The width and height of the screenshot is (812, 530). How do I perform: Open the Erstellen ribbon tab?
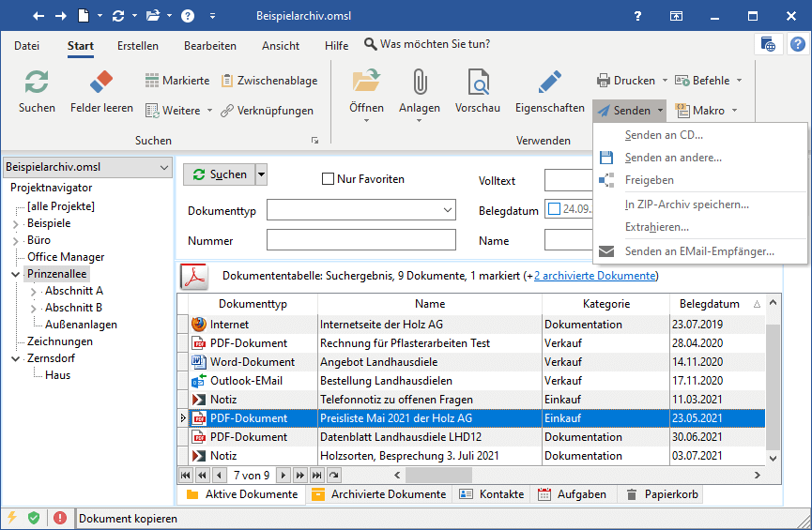point(138,46)
